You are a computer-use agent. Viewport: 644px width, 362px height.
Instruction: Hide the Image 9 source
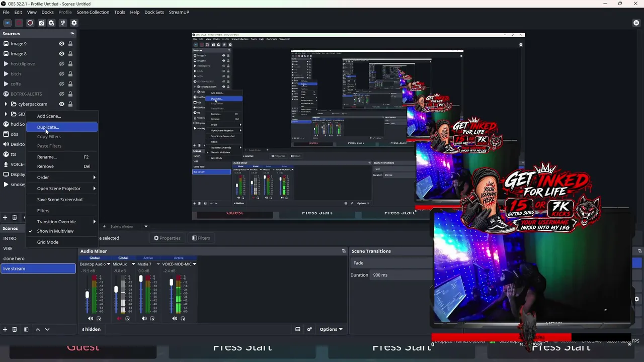pyautogui.click(x=61, y=44)
